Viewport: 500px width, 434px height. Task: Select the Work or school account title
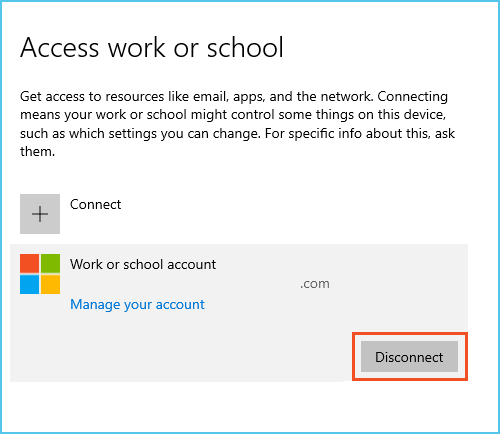coord(143,265)
